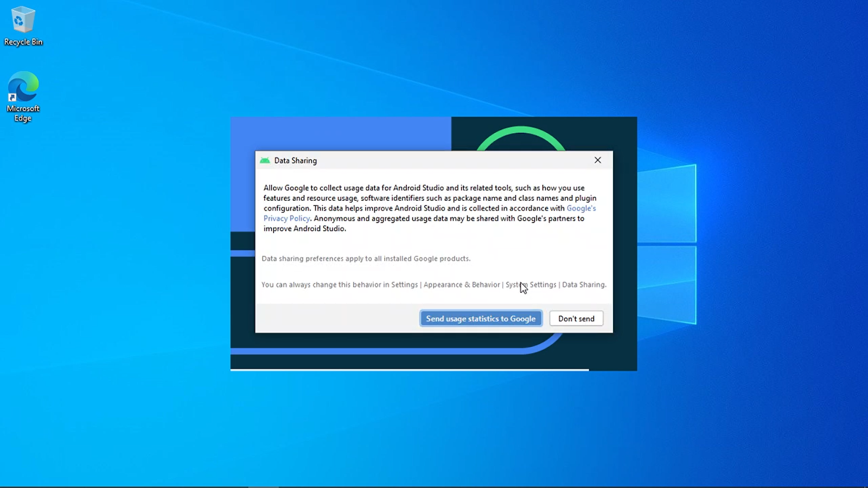868x488 pixels.
Task: Select the 'Data sharing preferences apply' text line
Action: point(366,259)
